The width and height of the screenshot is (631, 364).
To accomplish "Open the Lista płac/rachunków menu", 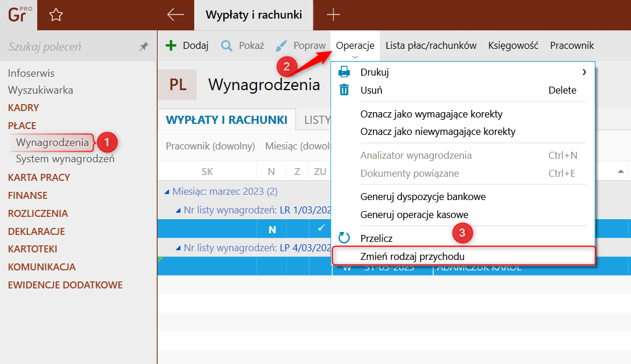I will click(431, 45).
